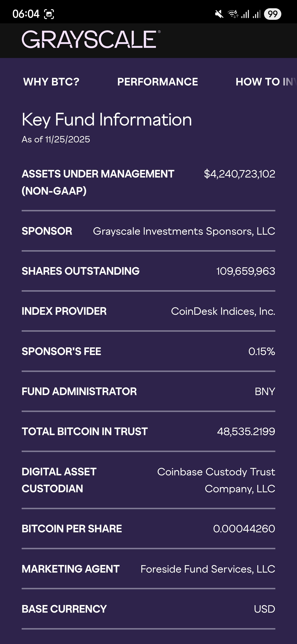The image size is (297, 644).
Task: Tap the Key Fund Information heading
Action: 107,120
